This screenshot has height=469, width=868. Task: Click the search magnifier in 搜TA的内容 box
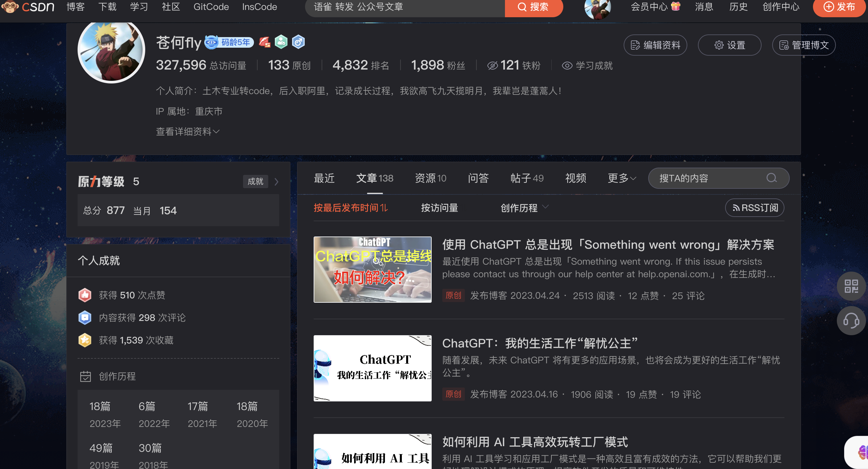[771, 178]
